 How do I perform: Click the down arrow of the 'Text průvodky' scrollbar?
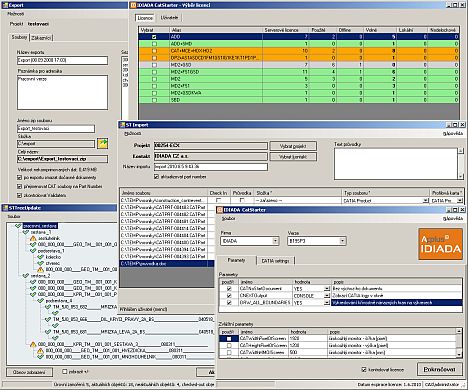tap(460, 176)
